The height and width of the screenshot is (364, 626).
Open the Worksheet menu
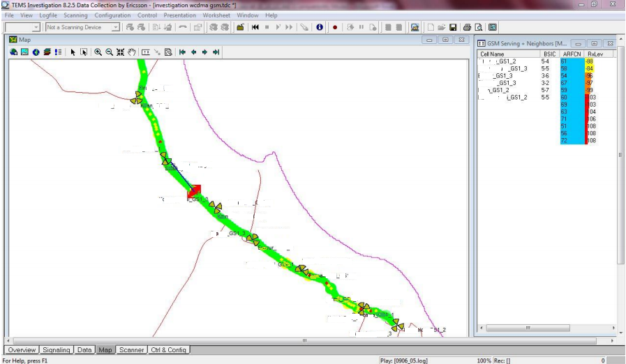(216, 15)
